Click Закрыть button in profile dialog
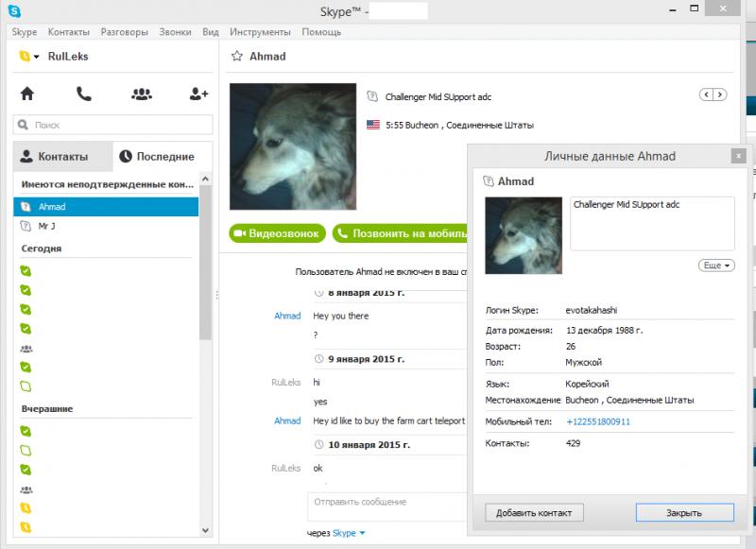The width and height of the screenshot is (756, 549). click(x=684, y=513)
